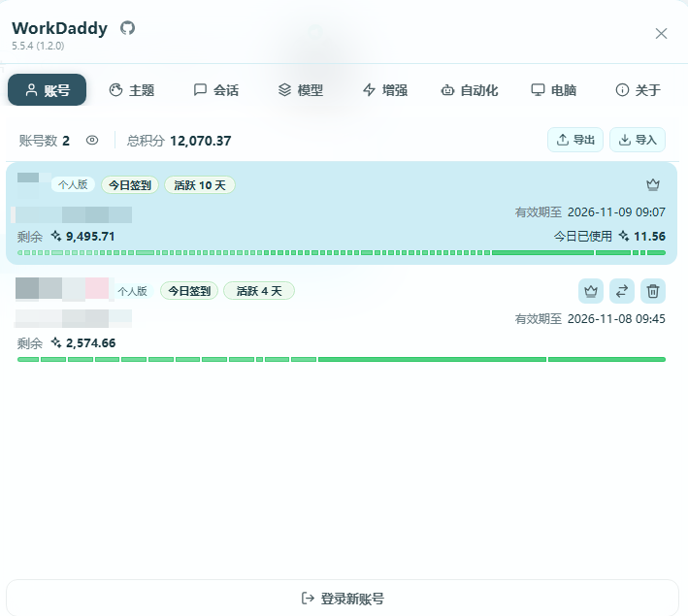This screenshot has height=616, width=688.
Task: Go to the 模型 tab
Action: [x=301, y=90]
